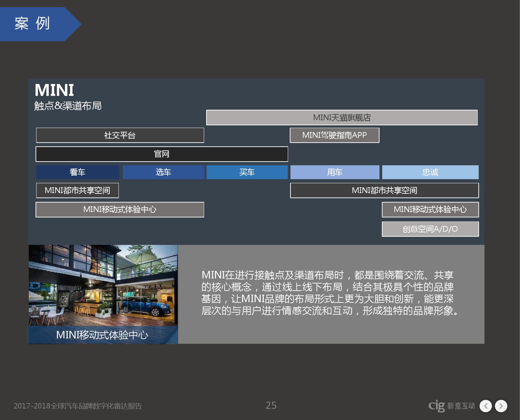The height and width of the screenshot is (420, 520).
Task: Select the 忠诚 stage block
Action: point(430,172)
